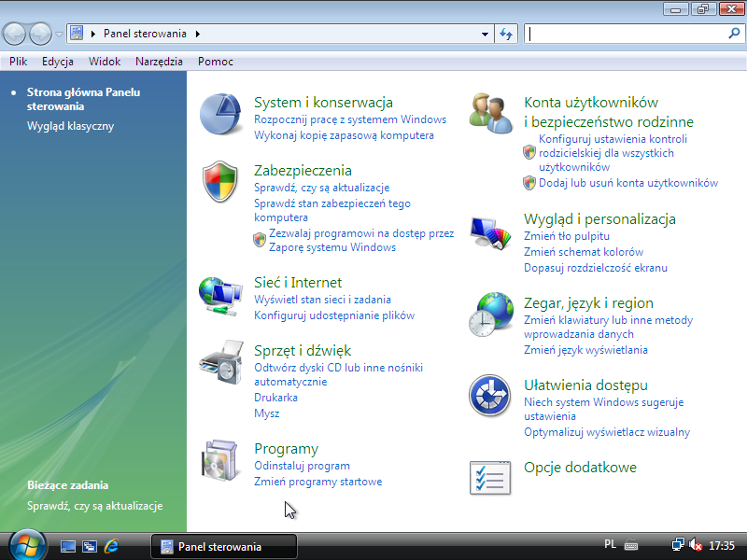747x560 pixels.
Task: Open the System i konserwacja pie chart icon
Action: click(x=220, y=114)
